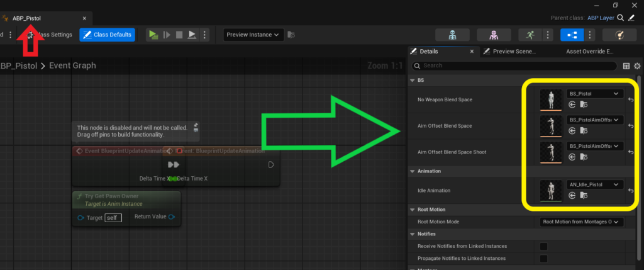Screen dimensions: 644x270
Task: Reset No Weapon Blend Space to default
Action: (x=631, y=99)
